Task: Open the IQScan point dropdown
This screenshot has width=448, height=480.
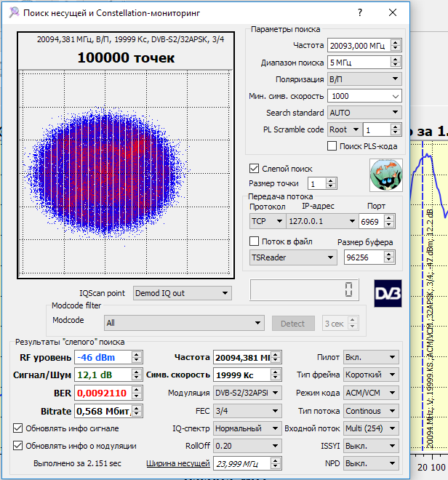Action: click(x=181, y=293)
